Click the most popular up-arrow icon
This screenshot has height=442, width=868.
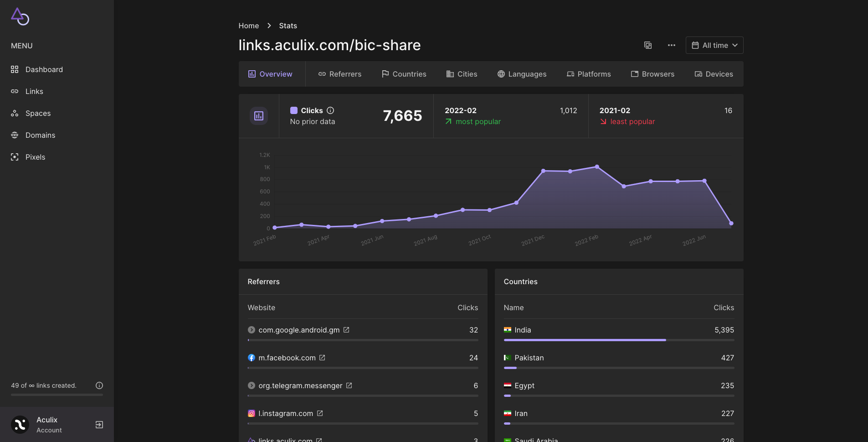pos(448,121)
